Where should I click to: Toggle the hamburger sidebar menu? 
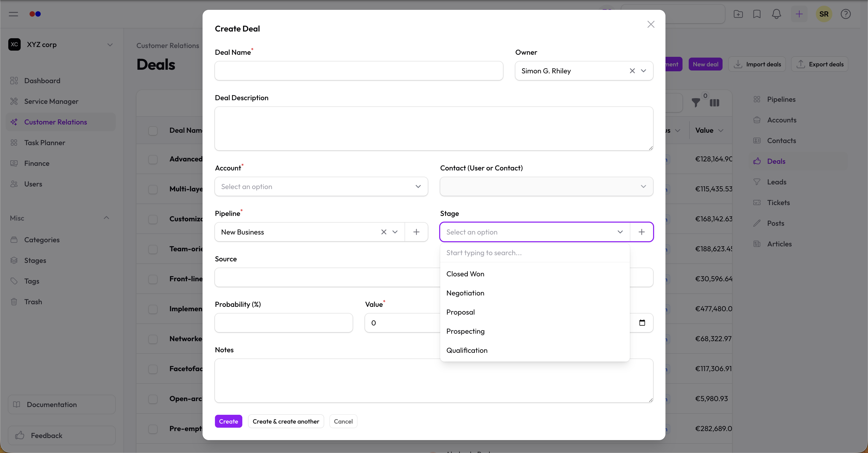pyautogui.click(x=13, y=14)
